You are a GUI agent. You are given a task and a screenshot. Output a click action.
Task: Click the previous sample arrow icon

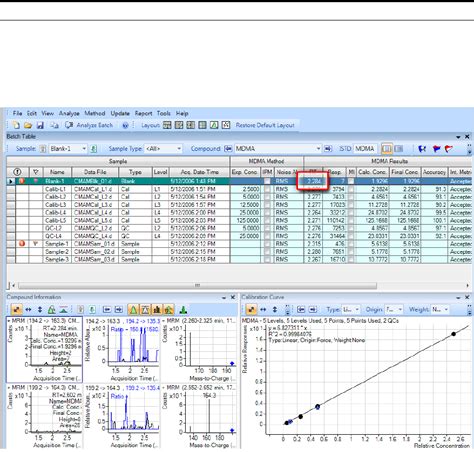43,149
